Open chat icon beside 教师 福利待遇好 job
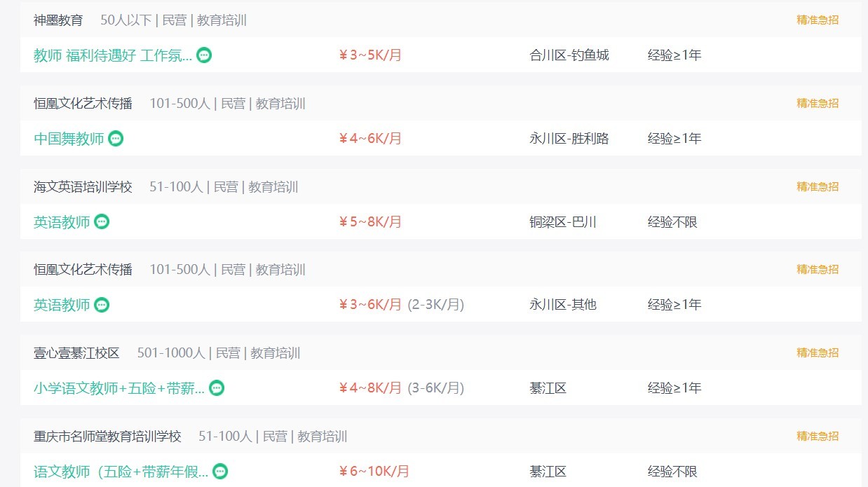Screen dimensions: 868x487 pos(204,55)
